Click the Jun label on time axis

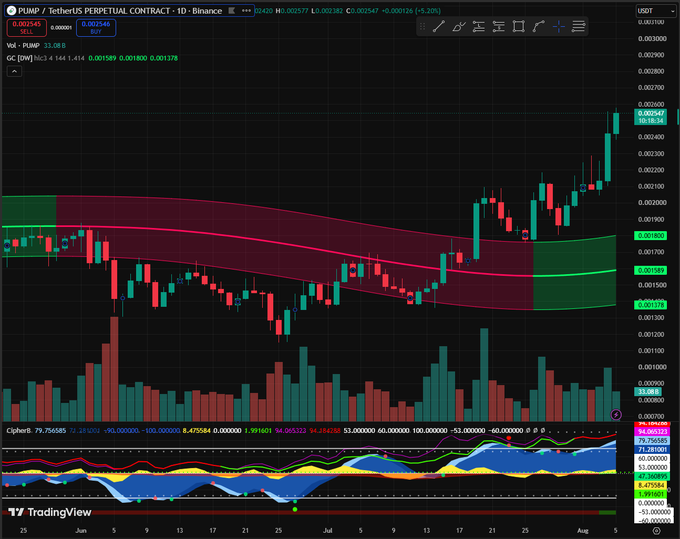pos(81,530)
